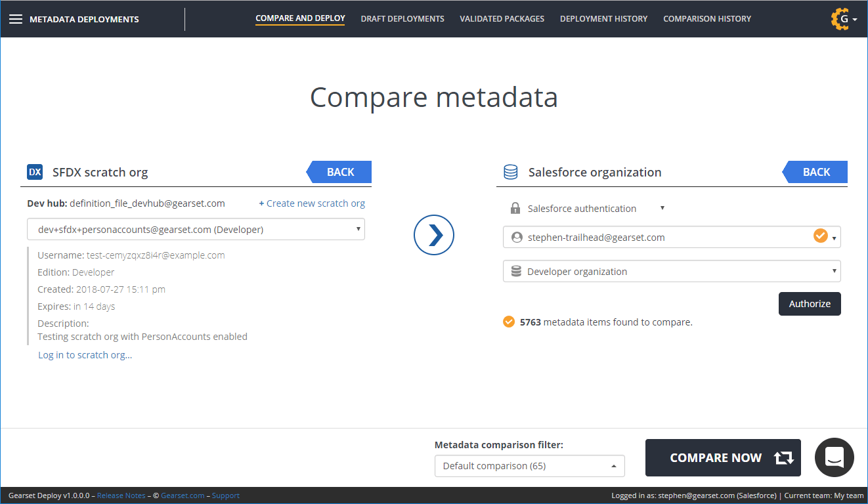Click the Salesforce organization database icon

tap(510, 172)
